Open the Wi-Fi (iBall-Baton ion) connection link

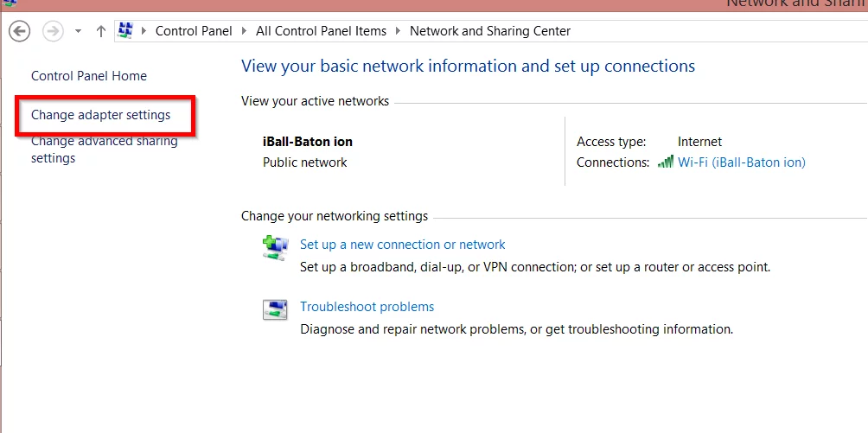click(x=742, y=162)
